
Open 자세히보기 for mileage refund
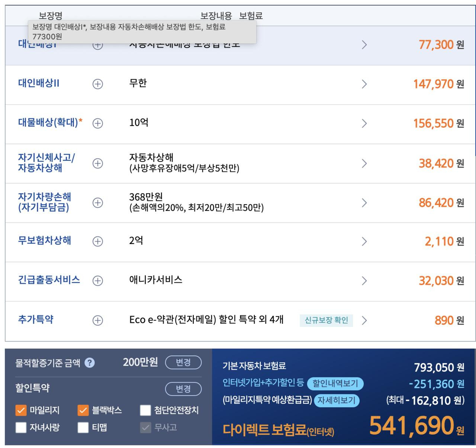pyautogui.click(x=337, y=400)
